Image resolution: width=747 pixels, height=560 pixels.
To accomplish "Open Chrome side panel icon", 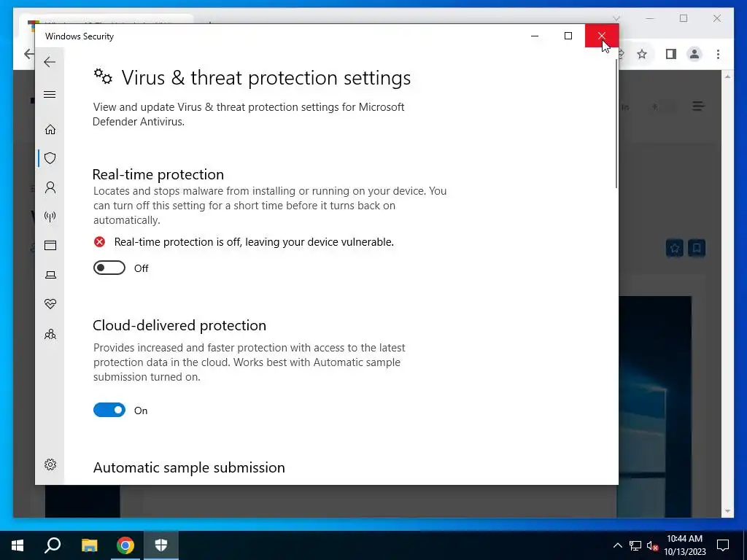I will click(671, 54).
